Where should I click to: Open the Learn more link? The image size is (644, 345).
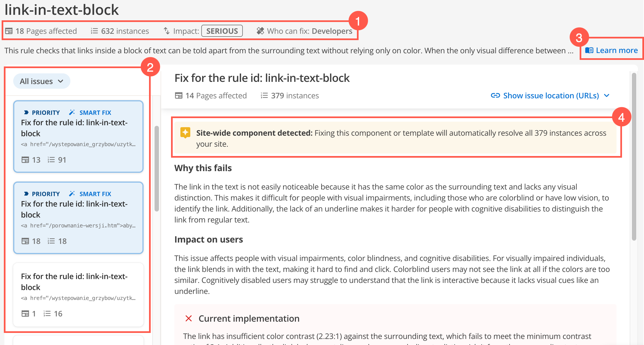(617, 51)
